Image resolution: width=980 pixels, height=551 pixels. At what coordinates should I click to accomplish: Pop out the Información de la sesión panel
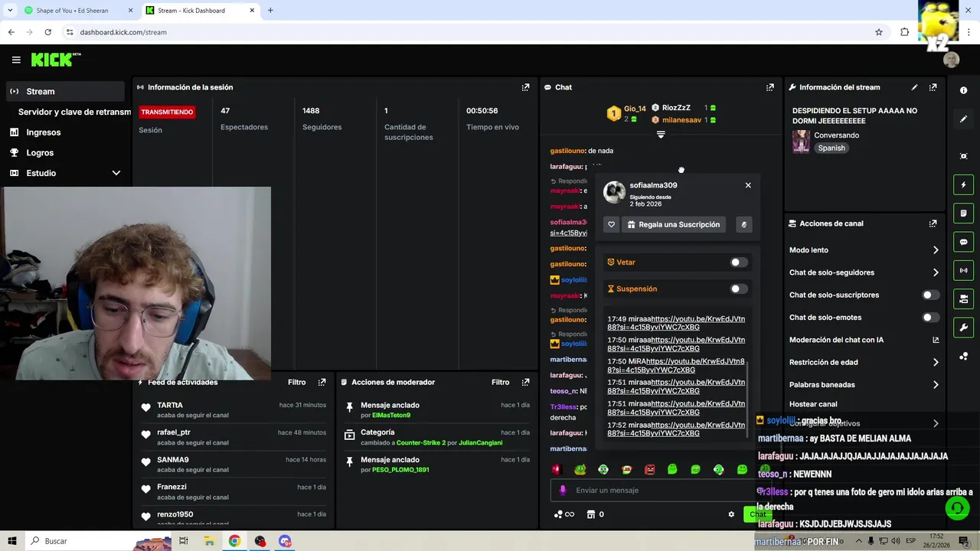(525, 87)
